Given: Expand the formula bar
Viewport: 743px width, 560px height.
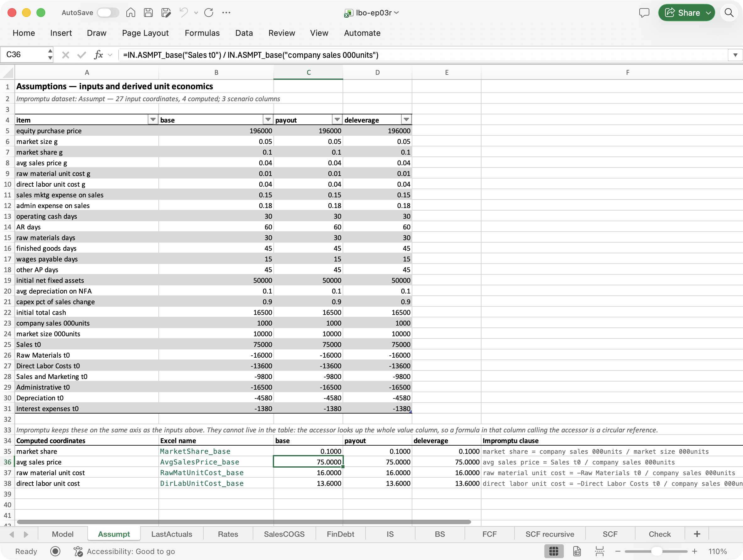Looking at the screenshot, I should (735, 55).
